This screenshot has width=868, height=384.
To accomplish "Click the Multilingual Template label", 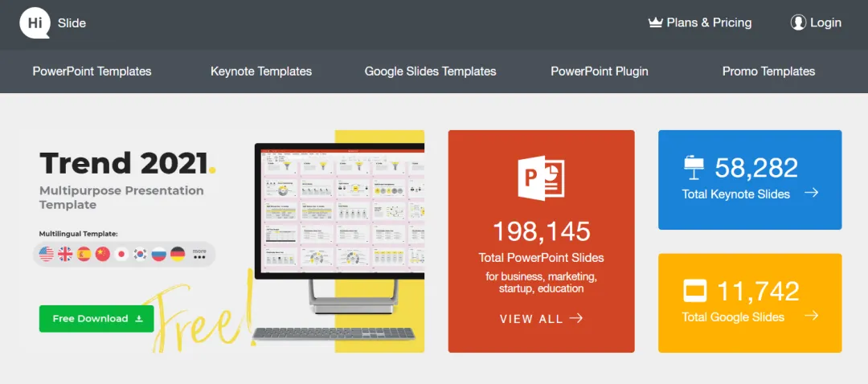I will pos(78,234).
